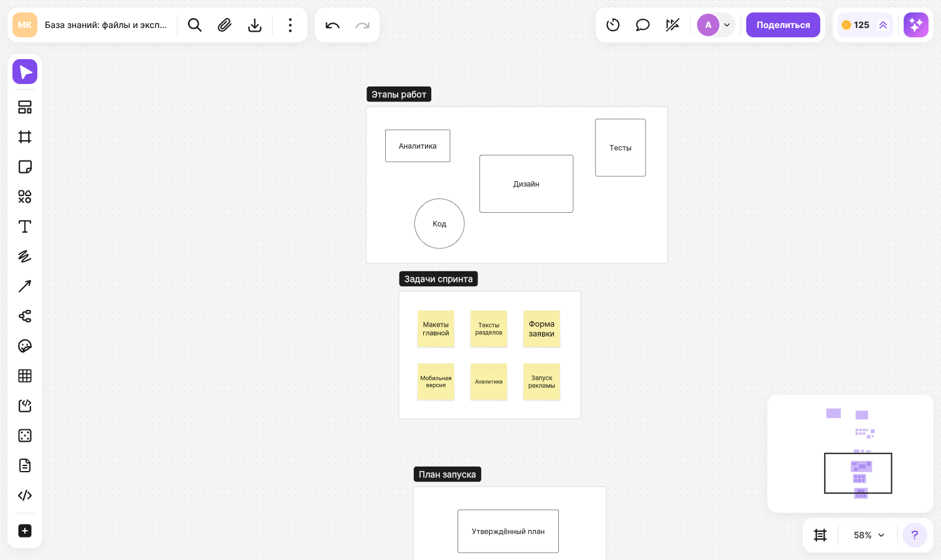Redo the last undone action
The image size is (941, 560).
[x=362, y=25]
